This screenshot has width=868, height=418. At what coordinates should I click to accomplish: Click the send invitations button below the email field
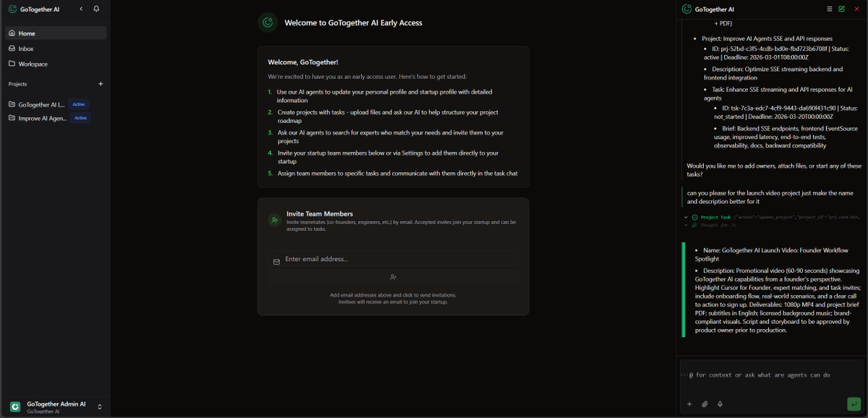coord(393,277)
